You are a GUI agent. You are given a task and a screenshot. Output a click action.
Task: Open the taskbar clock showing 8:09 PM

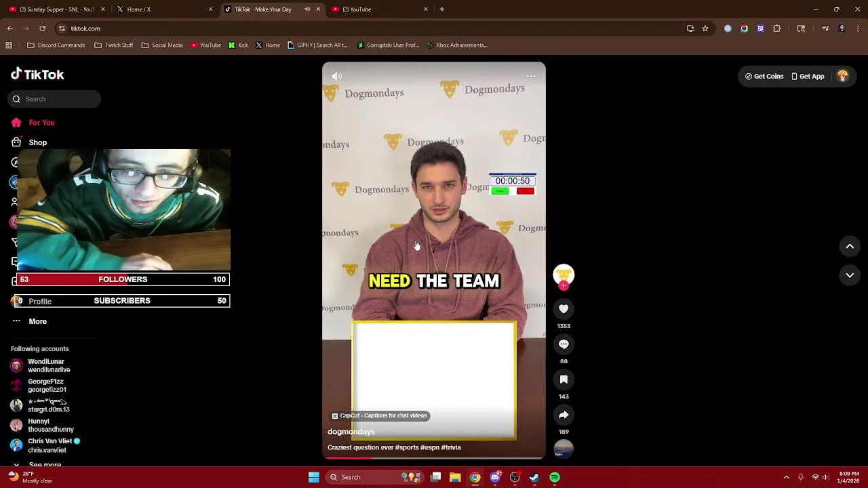tap(849, 477)
